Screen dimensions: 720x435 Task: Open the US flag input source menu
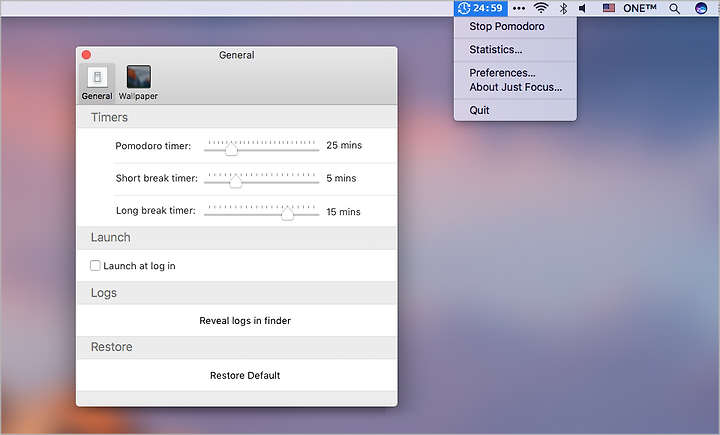click(x=609, y=8)
